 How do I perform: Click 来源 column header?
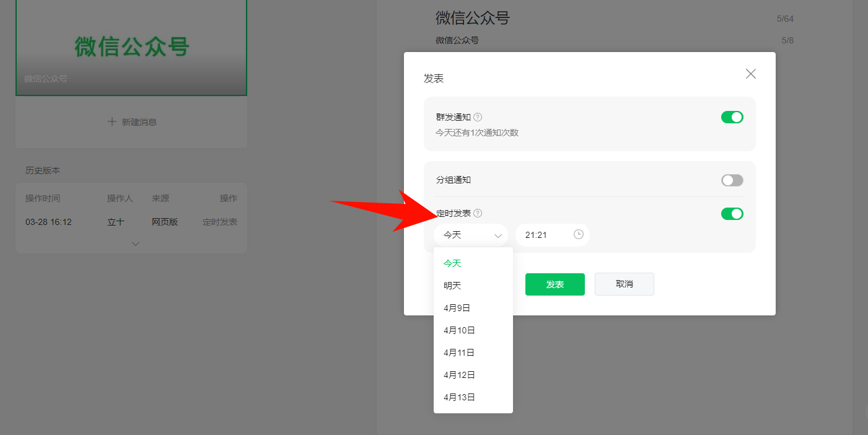160,198
